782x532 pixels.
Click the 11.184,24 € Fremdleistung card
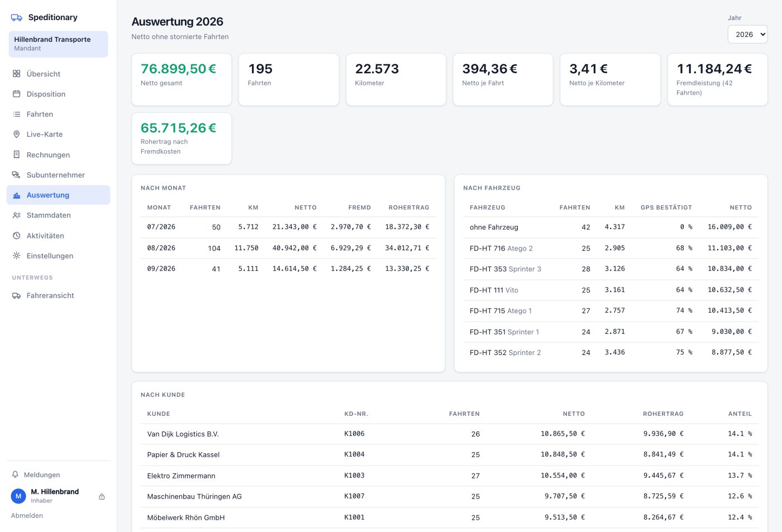click(718, 79)
